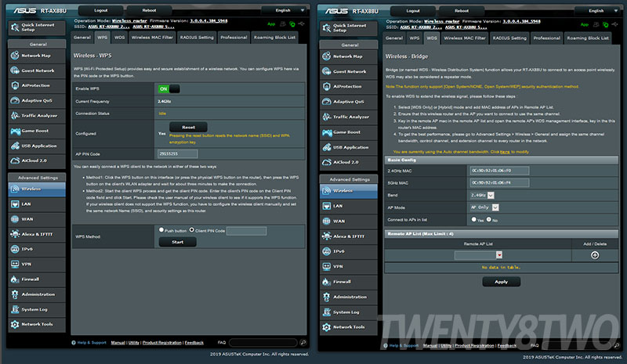Viewport: 627px width, 364px height.
Task: Toggle the Enable WPS switch
Action: (x=169, y=88)
